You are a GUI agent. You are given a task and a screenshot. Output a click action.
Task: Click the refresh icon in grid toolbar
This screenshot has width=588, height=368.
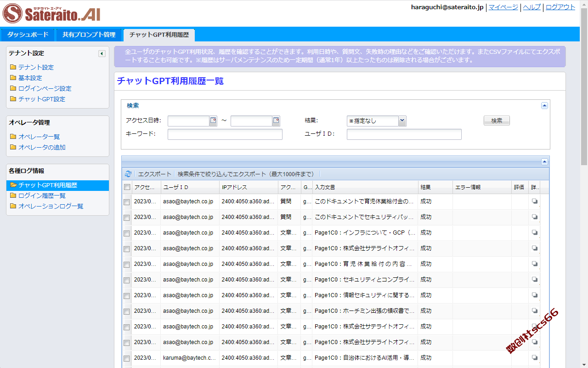pyautogui.click(x=128, y=174)
